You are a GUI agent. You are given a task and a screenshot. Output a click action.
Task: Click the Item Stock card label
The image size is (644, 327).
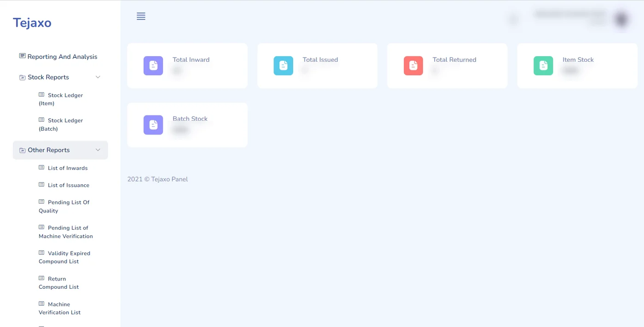(x=578, y=59)
